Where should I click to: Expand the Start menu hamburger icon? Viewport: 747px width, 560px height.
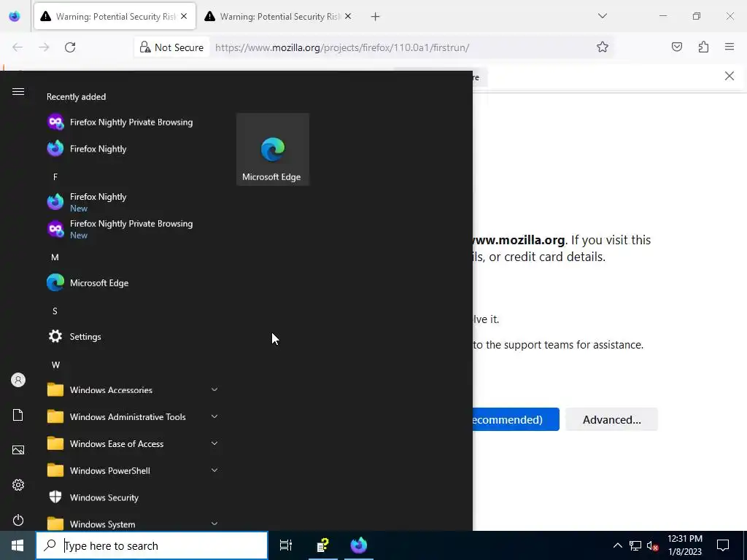point(18,91)
